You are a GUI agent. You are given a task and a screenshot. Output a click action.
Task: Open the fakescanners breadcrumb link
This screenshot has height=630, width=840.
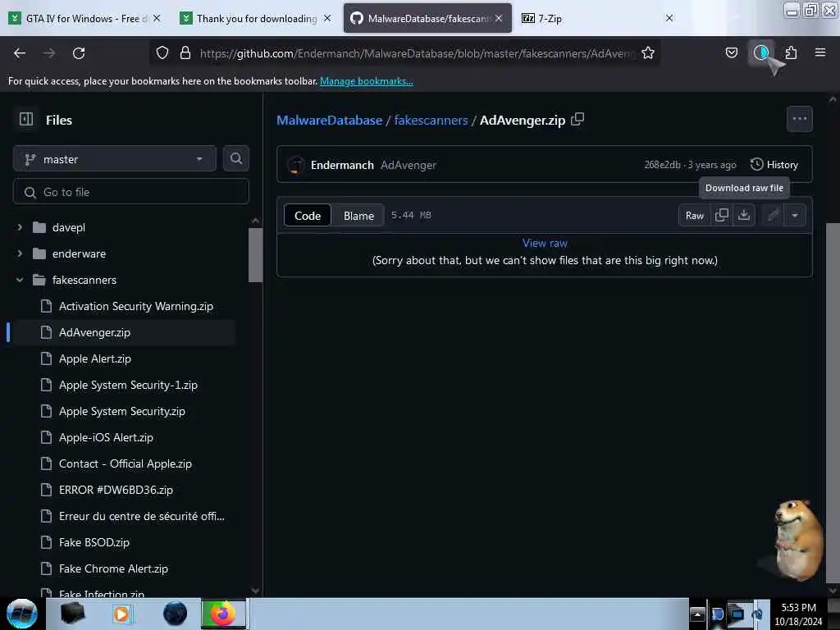coord(431,120)
